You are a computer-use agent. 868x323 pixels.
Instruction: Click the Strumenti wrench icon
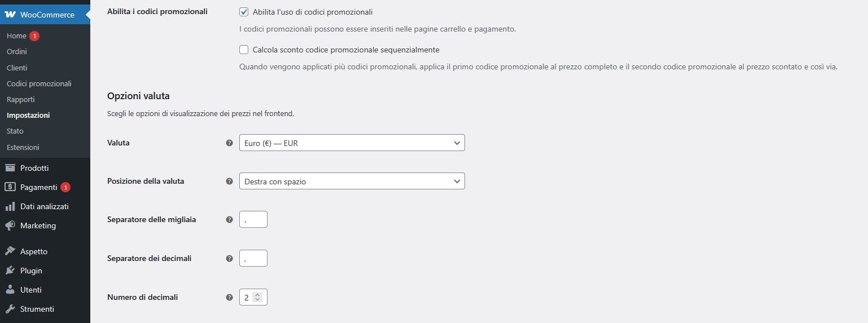click(10, 309)
